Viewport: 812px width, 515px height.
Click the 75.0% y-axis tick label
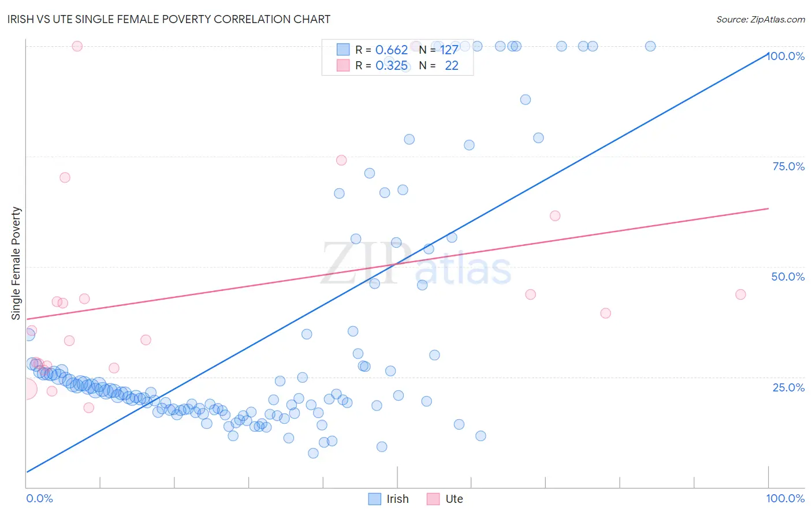(788, 166)
